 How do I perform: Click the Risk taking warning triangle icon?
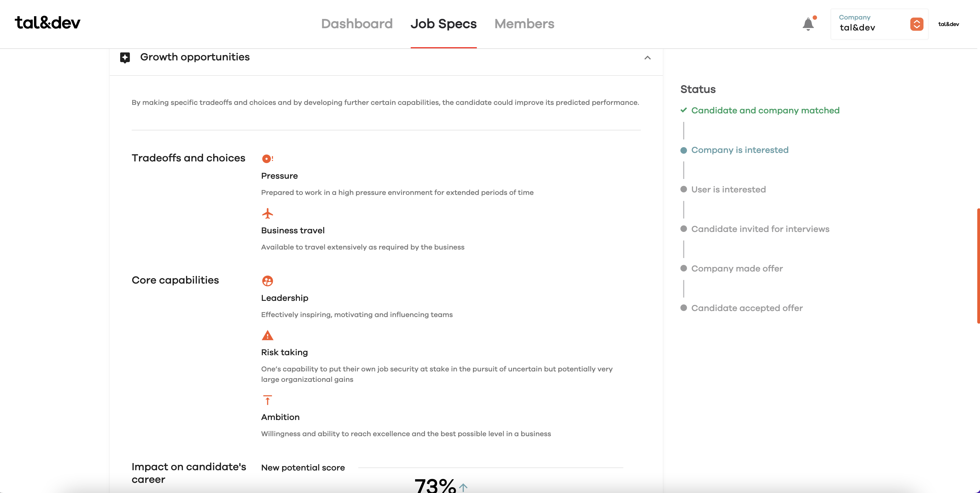pos(267,336)
